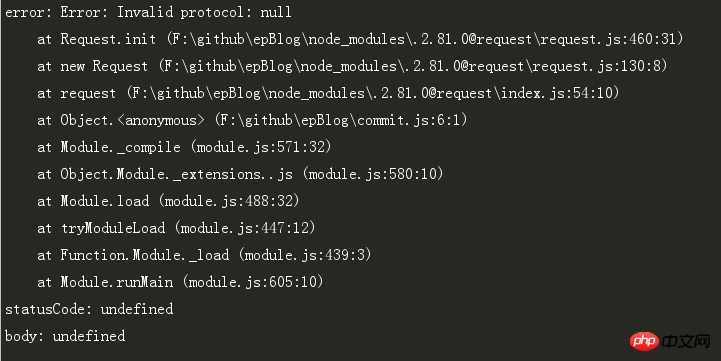Select the request.js:460:31 file reference
The image size is (721, 361).
(x=609, y=39)
